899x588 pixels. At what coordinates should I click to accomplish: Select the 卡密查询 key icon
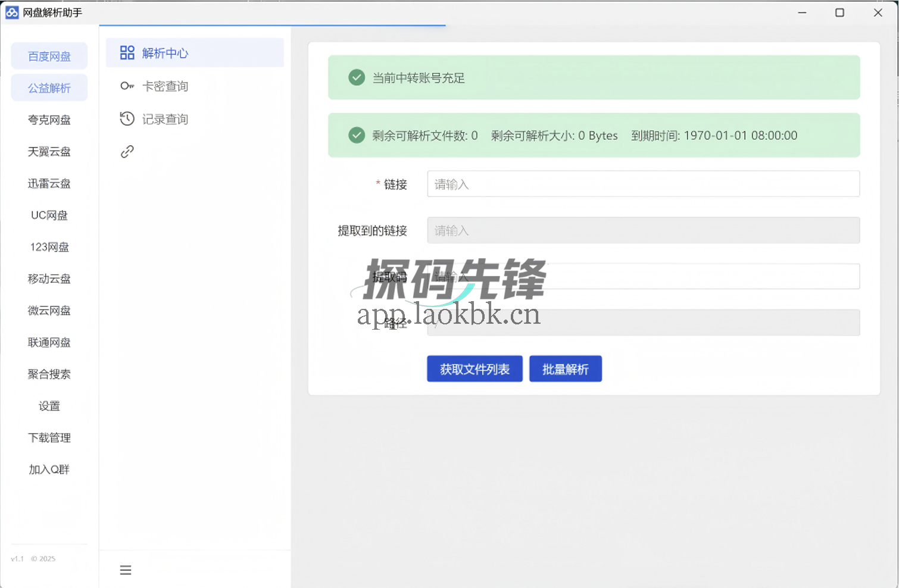(x=127, y=86)
